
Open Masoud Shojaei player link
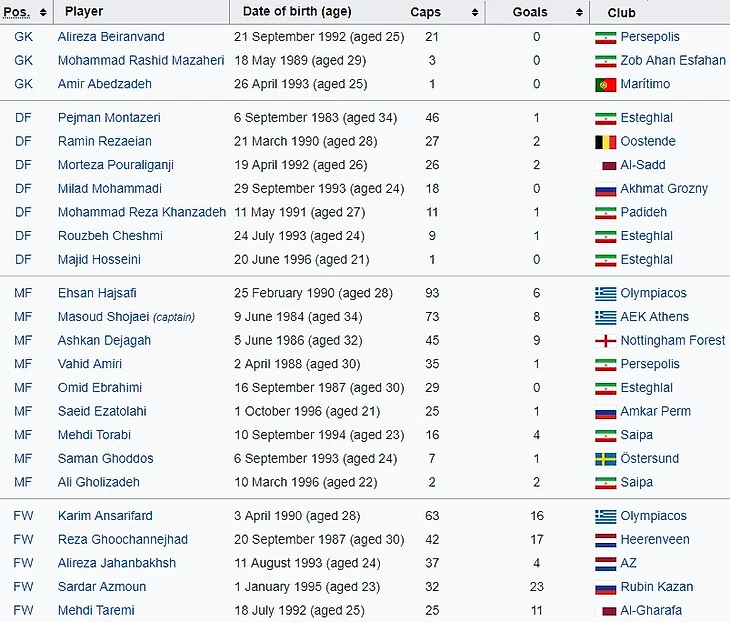tap(103, 317)
